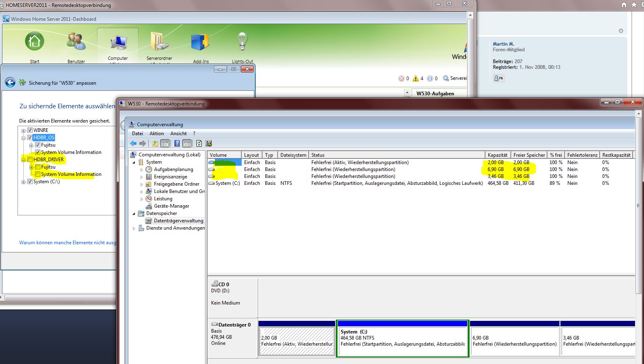Collapse the Datenspeicher node arrow
The width and height of the screenshot is (644, 364).
[134, 214]
